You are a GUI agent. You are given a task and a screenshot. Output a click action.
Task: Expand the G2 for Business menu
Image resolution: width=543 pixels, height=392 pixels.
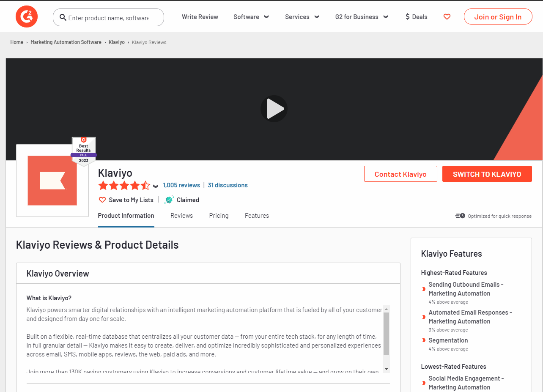click(362, 17)
